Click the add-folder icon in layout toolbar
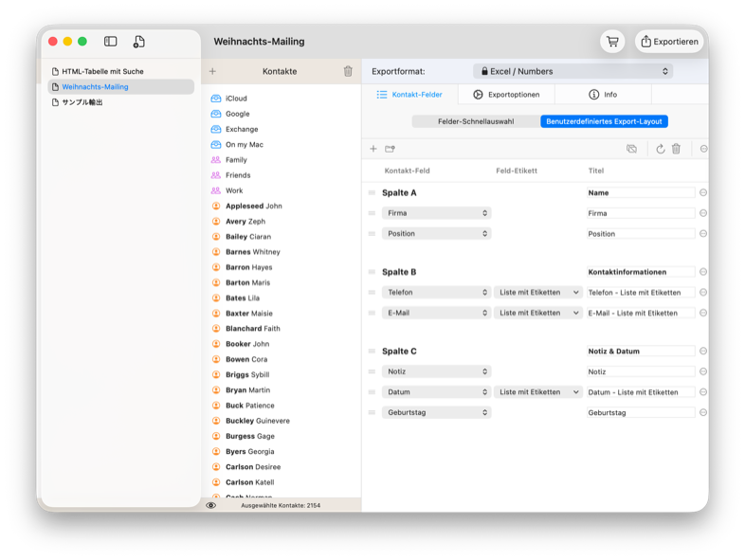Screen dimensions: 745x560 [390, 149]
